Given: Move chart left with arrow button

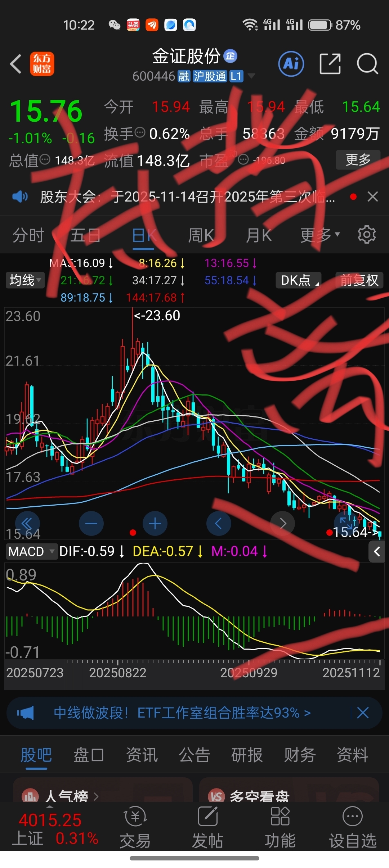Looking at the screenshot, I should (x=219, y=523).
